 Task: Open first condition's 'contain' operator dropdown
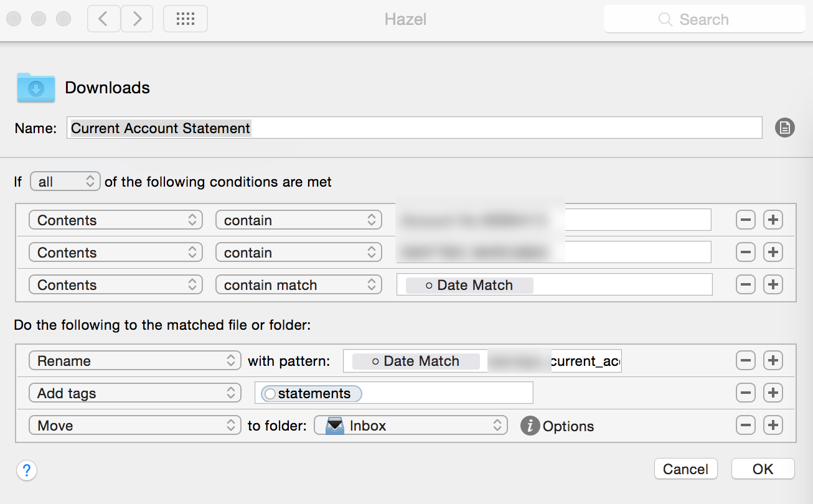click(x=298, y=220)
